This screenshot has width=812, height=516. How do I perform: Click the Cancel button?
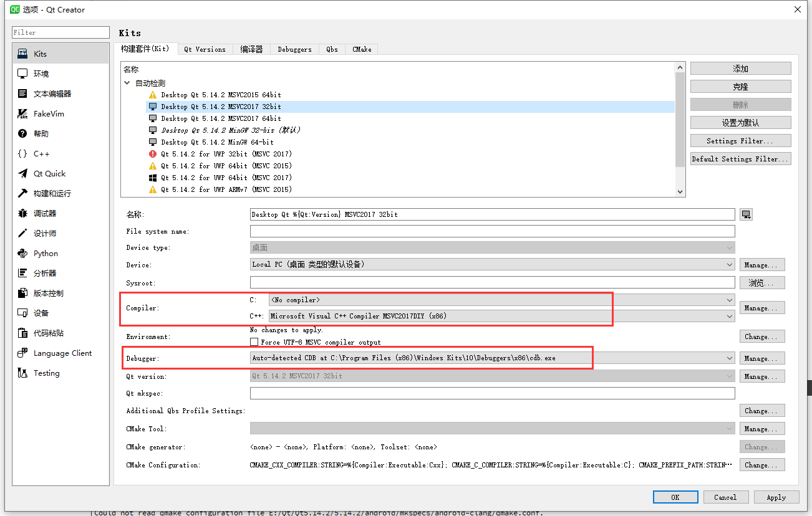point(725,497)
